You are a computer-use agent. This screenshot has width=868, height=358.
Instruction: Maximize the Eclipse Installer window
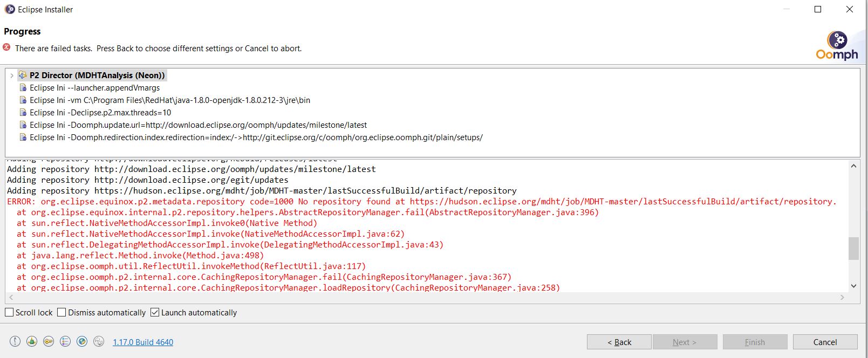[818, 9]
